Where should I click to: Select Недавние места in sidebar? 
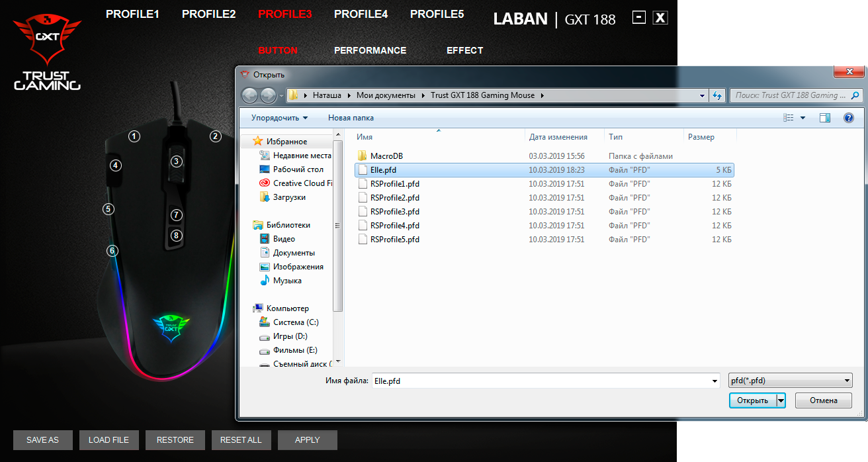tap(295, 156)
